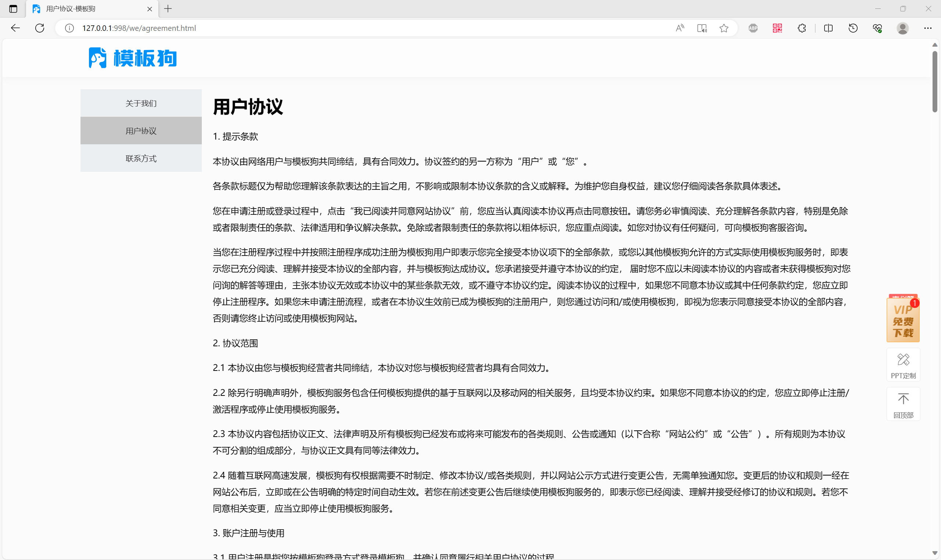
Task: Open Browser essentials
Action: (x=877, y=28)
